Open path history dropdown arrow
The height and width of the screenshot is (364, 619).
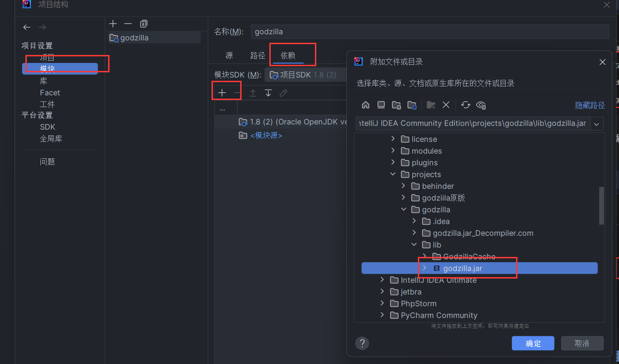596,124
